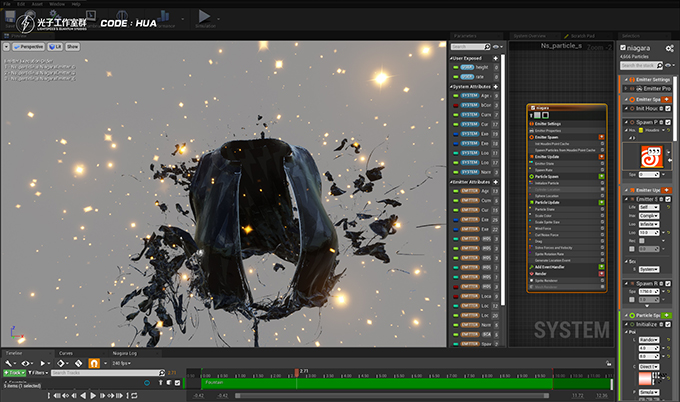This screenshot has height=402, width=680.
Task: Open the 240 fps frame rate dropdown
Action: click(121, 363)
